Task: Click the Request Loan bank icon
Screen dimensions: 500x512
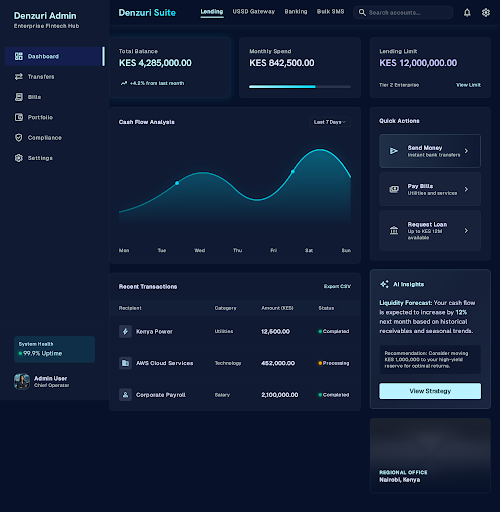Action: pos(394,230)
